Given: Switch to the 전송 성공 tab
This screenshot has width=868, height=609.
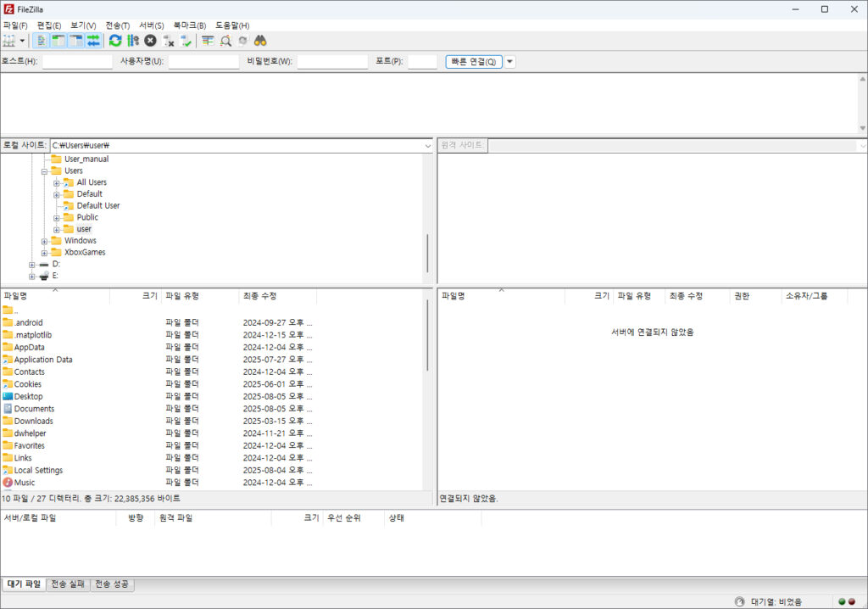Looking at the screenshot, I should [x=112, y=584].
